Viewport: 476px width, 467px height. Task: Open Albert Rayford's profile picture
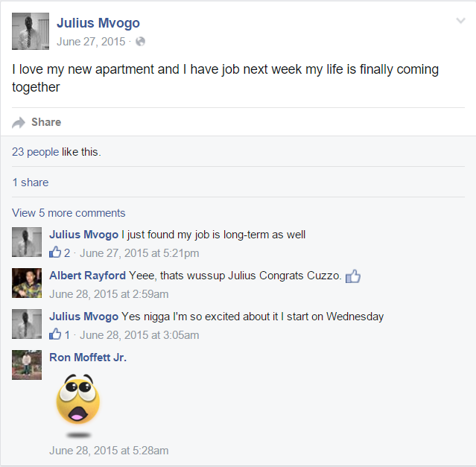tap(27, 283)
